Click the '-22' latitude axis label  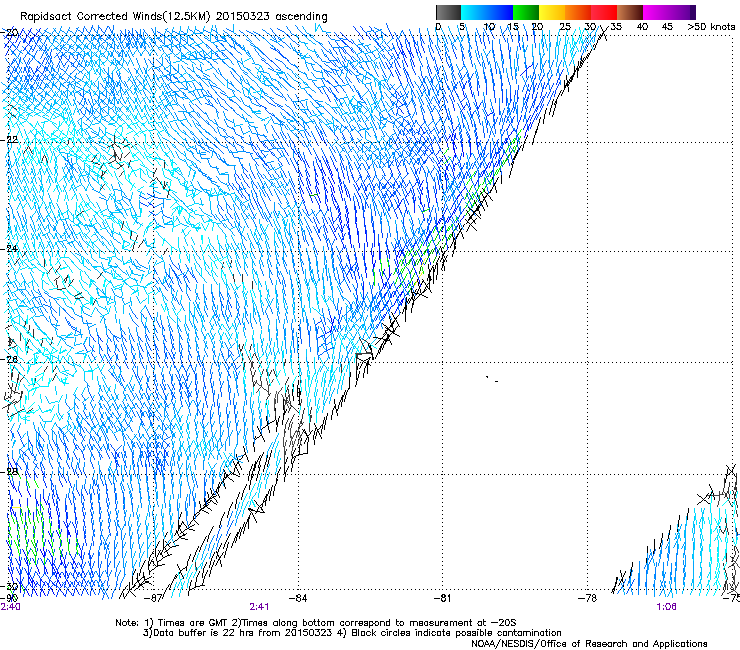pyautogui.click(x=9, y=140)
